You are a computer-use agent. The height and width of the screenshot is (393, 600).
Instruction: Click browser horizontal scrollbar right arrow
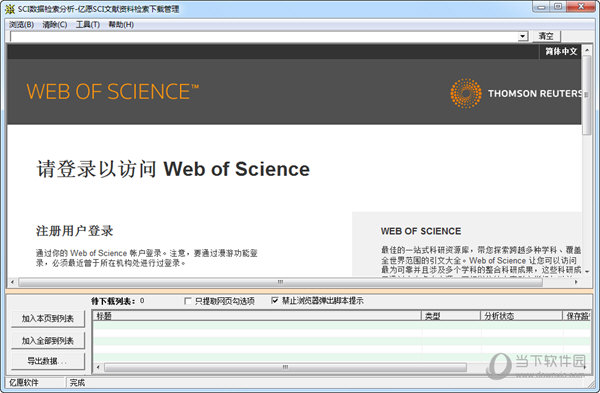(x=576, y=282)
